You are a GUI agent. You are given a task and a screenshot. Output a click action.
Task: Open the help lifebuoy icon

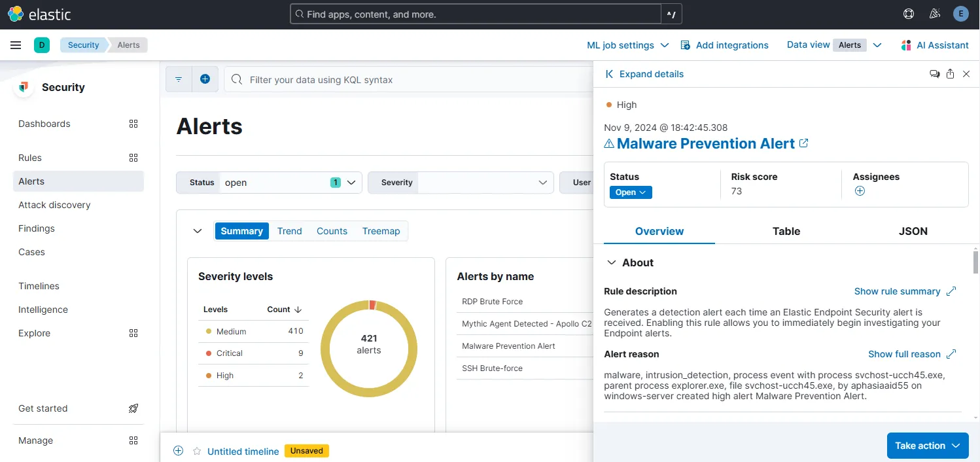pos(908,13)
